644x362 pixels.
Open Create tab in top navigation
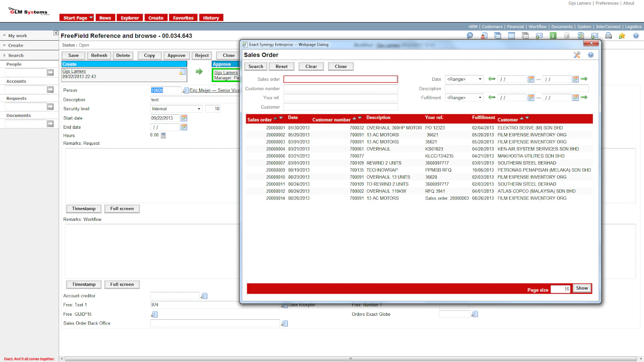pos(156,18)
